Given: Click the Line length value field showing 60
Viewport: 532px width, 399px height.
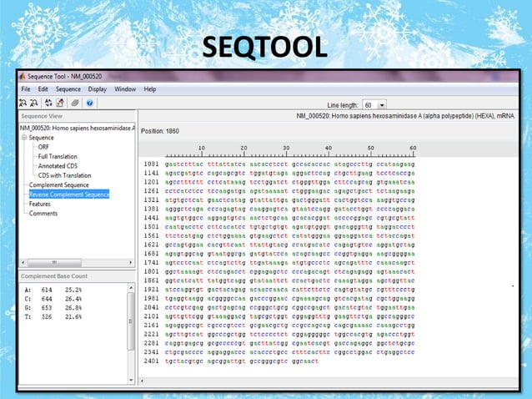Looking at the screenshot, I should click(370, 105).
